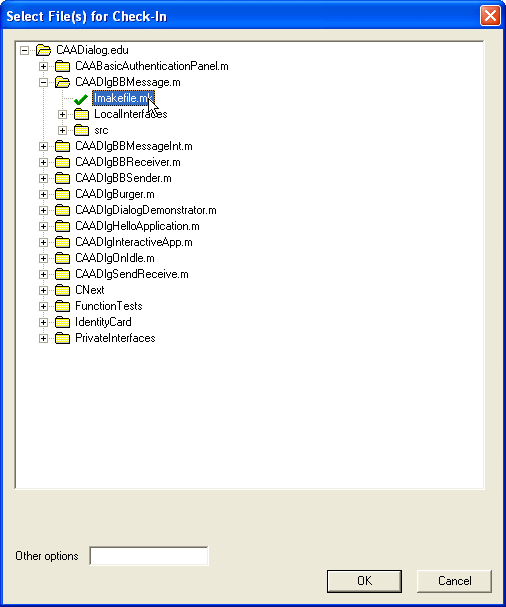Click the CAADialog.edu open folder icon
The height and width of the screenshot is (607, 506).
coord(43,50)
